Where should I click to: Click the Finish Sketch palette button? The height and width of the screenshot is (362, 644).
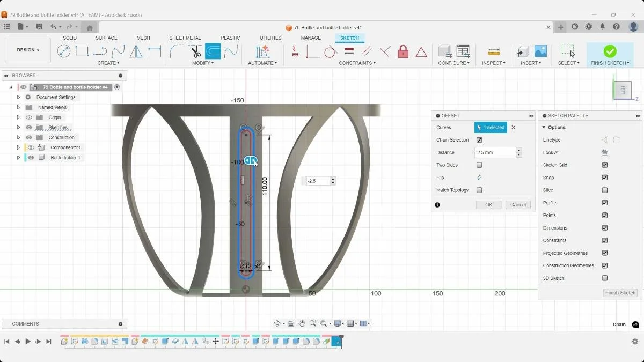[620, 293]
